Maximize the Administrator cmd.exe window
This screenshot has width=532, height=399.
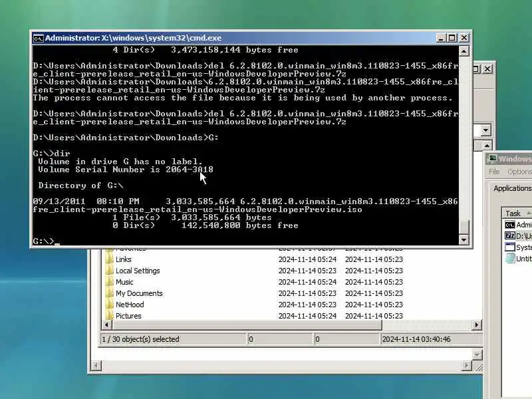coord(452,38)
